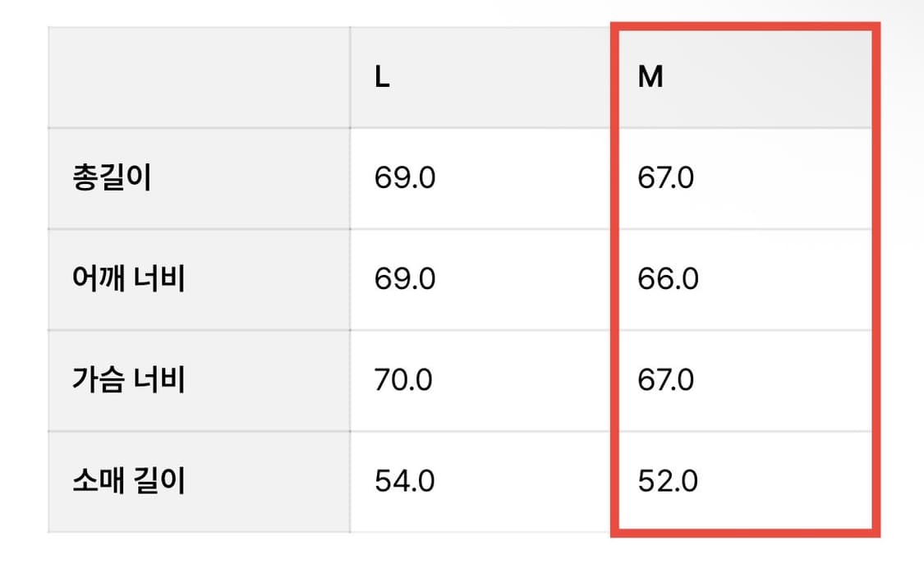Click the M size column header
The image size is (924, 564).
pos(650,77)
